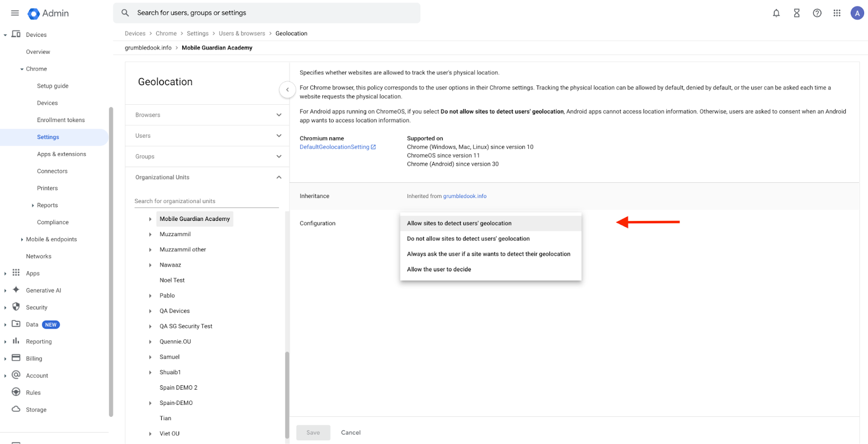
Task: Expand Mobile & endpoints sidebar arrow
Action: 22,239
